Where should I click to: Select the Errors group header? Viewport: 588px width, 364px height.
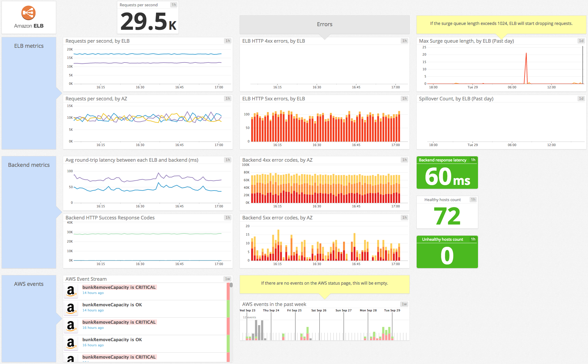pos(324,24)
